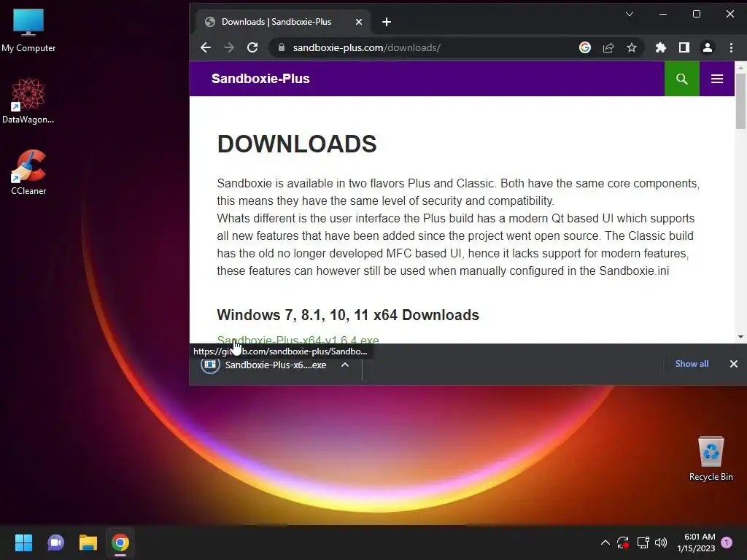Viewport: 747px width, 560px height.
Task: Click the page vertical scrollbar thumb
Action: click(x=740, y=101)
